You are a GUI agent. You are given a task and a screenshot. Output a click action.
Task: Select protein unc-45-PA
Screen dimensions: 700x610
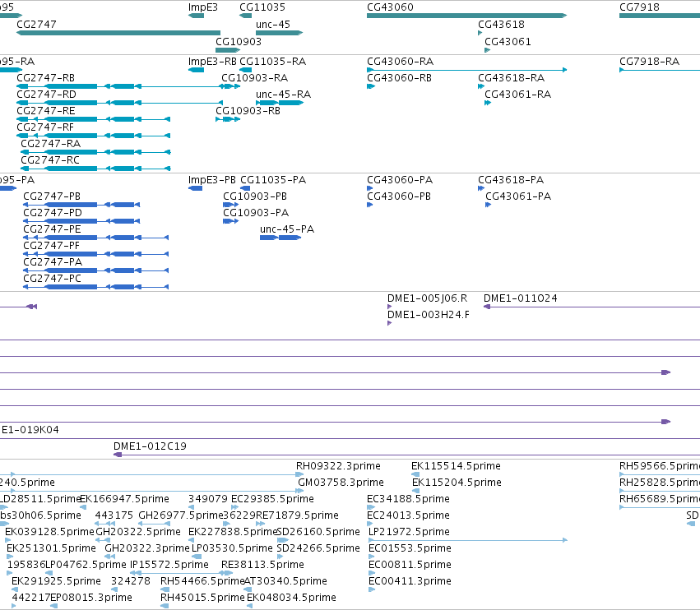pyautogui.click(x=280, y=238)
